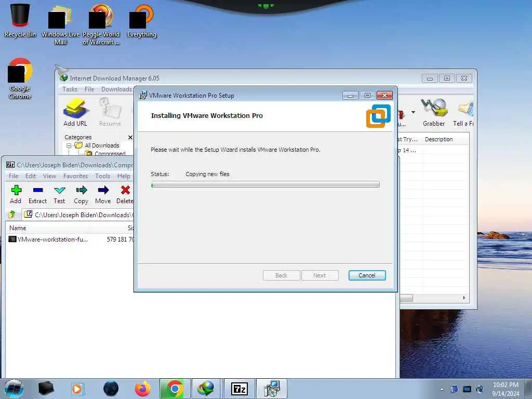
Task: Select VMware-workstation-fu... file in 7-Zip
Action: [48, 239]
